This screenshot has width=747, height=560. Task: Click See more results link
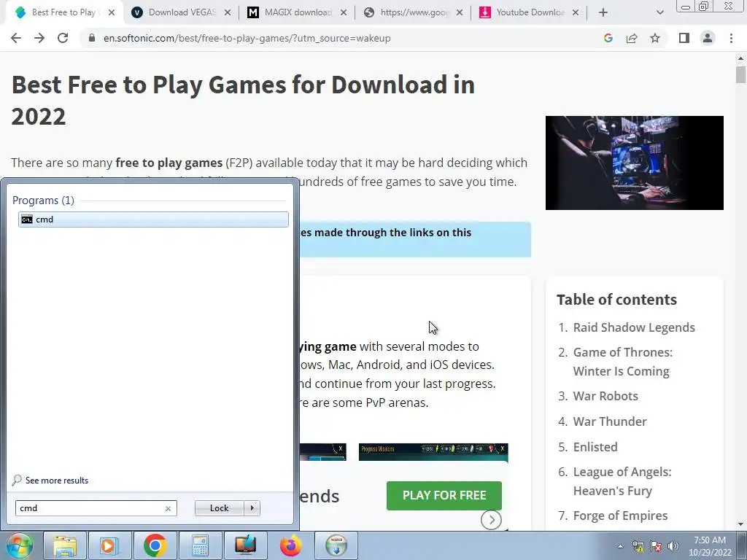click(x=57, y=481)
